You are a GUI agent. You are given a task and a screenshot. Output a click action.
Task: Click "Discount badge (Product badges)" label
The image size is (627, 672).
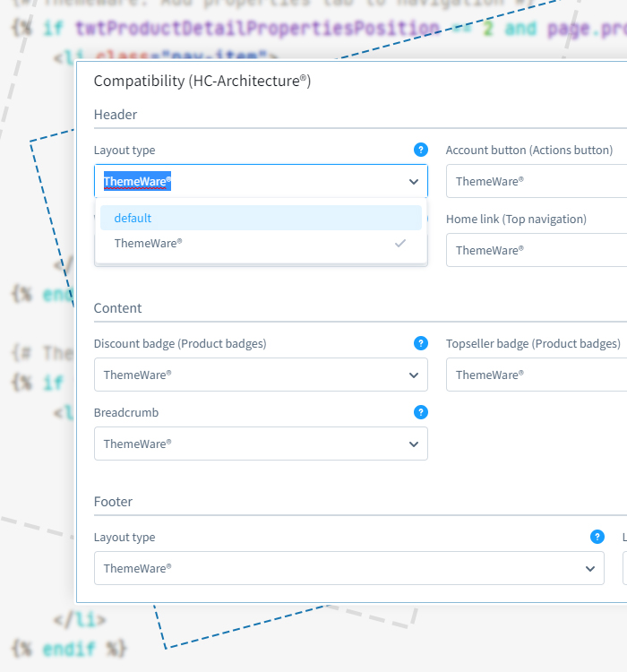pos(180,344)
